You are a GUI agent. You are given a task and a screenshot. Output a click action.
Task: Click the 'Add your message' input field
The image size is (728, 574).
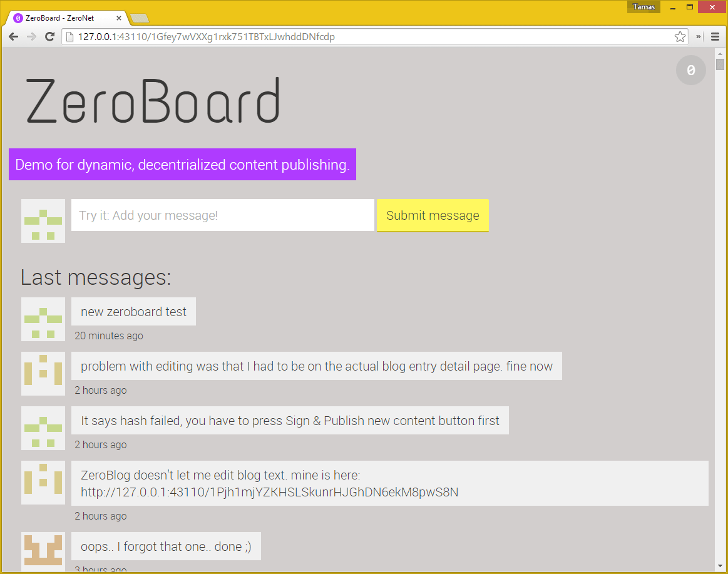point(223,215)
